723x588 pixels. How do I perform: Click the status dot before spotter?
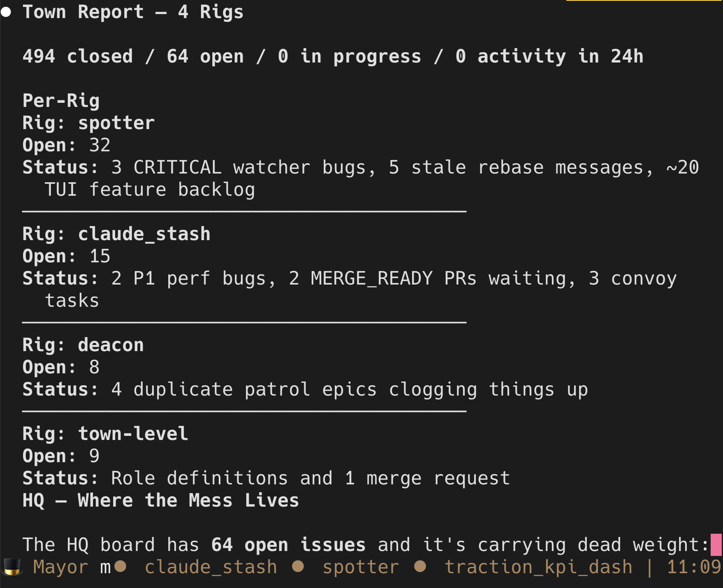pos(298,567)
